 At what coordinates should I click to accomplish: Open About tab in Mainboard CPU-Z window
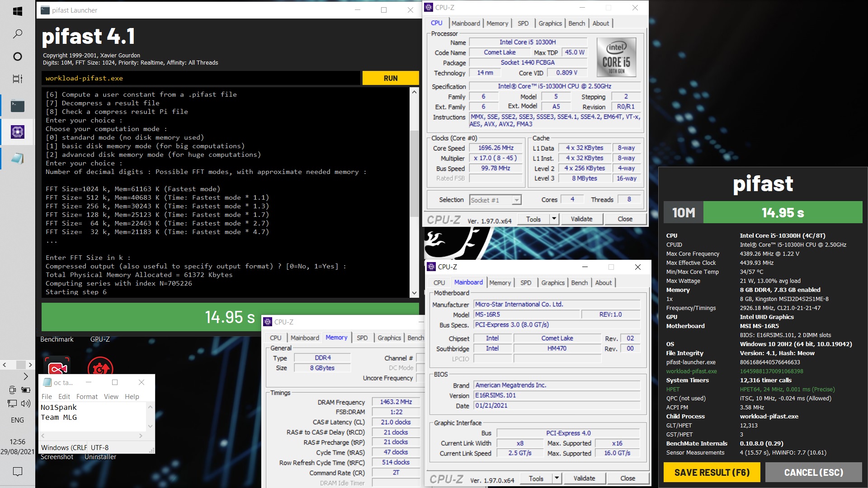point(604,283)
